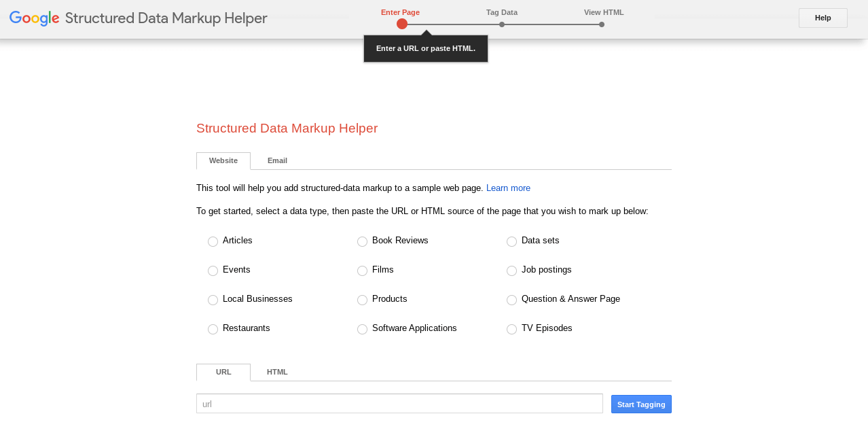Open the Help panel
Viewport: 868px width, 433px height.
(822, 18)
